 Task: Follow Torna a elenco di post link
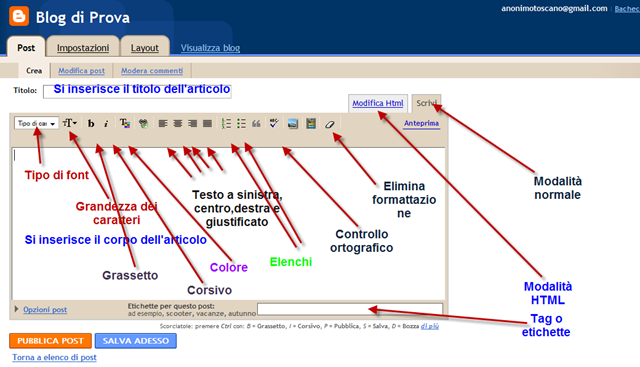pyautogui.click(x=54, y=357)
